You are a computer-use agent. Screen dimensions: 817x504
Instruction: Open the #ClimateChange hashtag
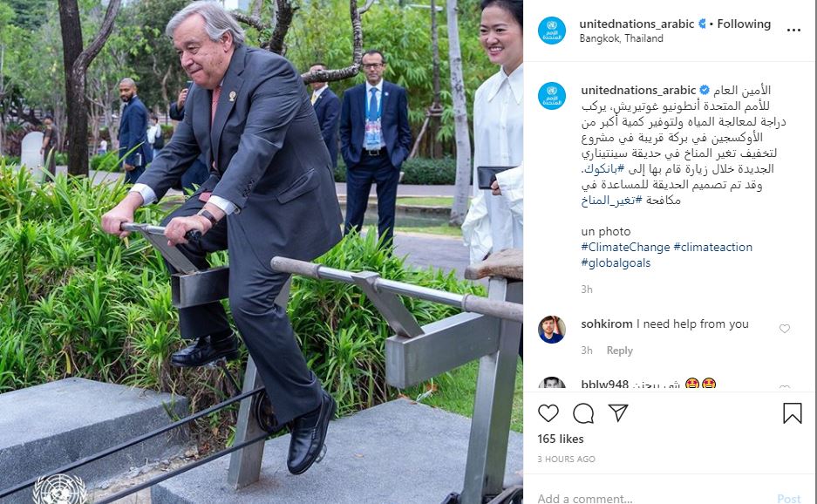coord(625,247)
